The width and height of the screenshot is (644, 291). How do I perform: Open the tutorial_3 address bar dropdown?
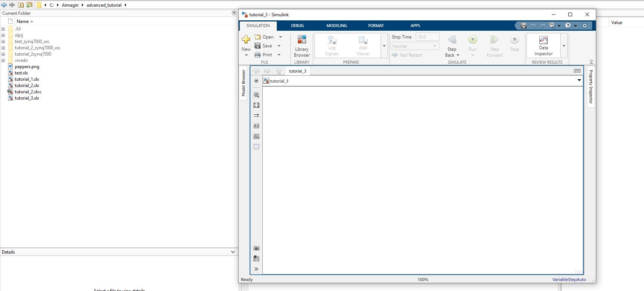tap(579, 80)
